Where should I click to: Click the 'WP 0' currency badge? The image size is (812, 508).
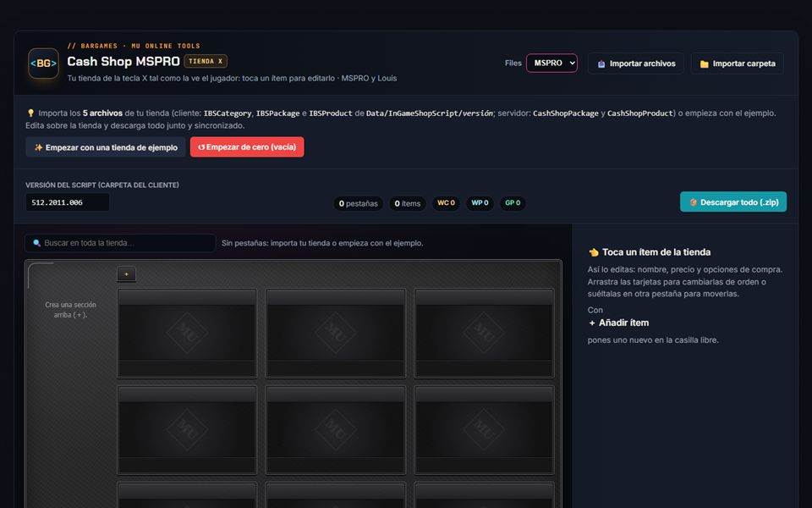click(480, 202)
